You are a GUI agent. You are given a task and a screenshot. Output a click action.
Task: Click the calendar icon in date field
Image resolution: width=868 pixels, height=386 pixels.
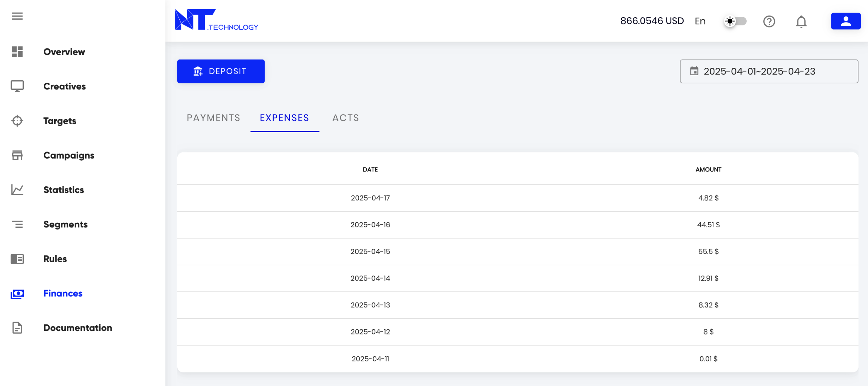pyautogui.click(x=694, y=71)
